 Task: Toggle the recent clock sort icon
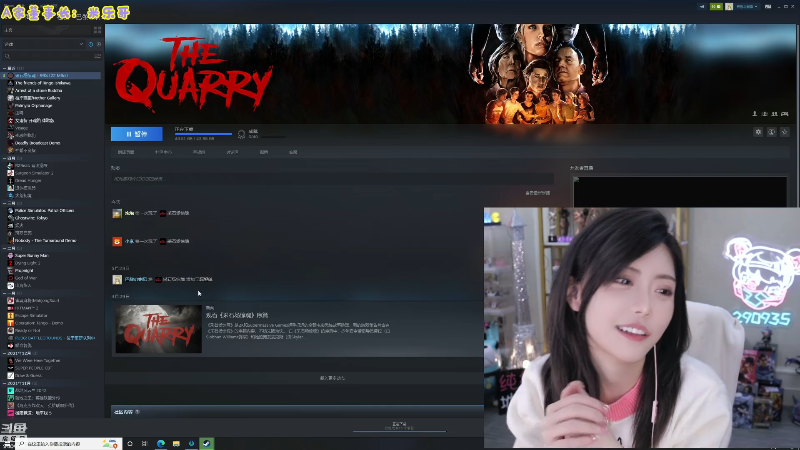click(x=90, y=44)
